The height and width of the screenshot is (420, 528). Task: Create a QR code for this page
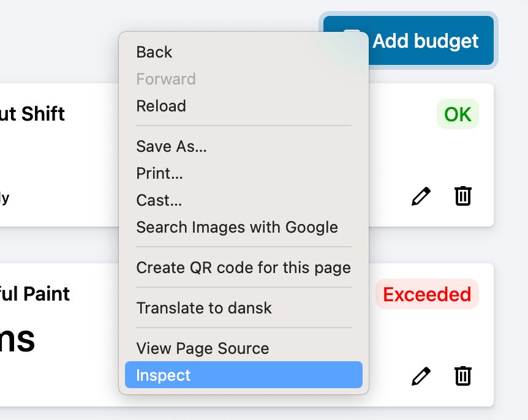pos(243,268)
